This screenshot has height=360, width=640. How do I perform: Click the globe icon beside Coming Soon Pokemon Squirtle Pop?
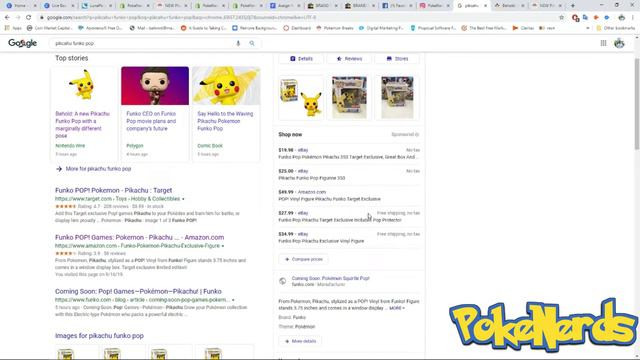click(x=282, y=281)
